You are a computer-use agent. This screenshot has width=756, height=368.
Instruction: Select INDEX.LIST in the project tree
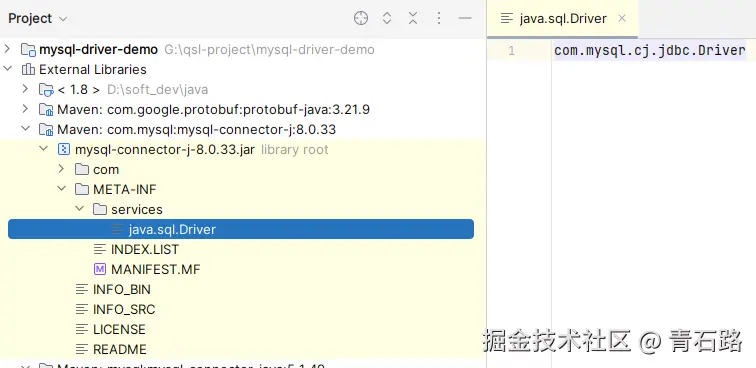[x=145, y=249]
